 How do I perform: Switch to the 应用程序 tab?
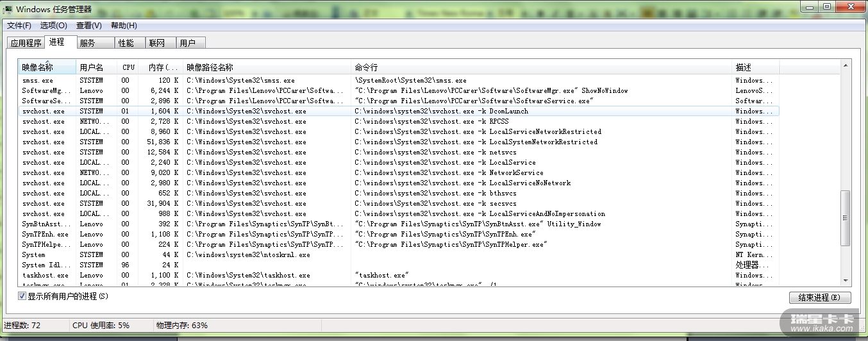point(26,43)
